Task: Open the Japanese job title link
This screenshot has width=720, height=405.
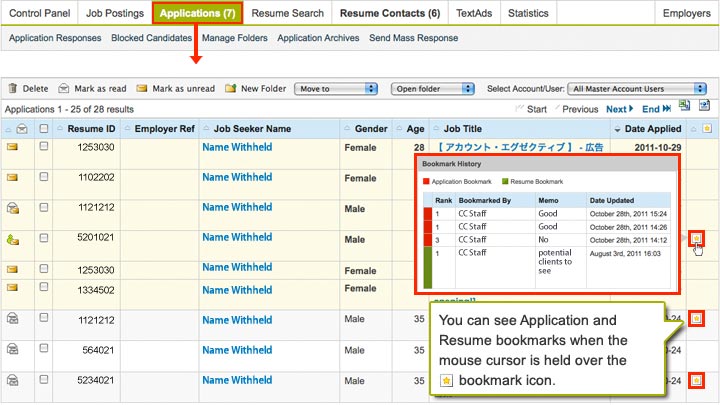Action: (519, 147)
